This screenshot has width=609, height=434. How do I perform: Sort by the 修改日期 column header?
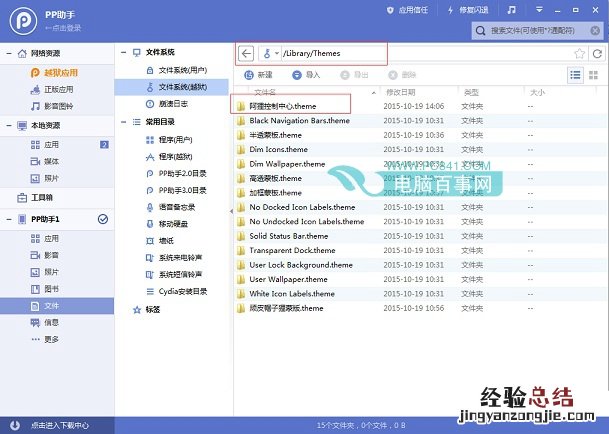click(400, 92)
